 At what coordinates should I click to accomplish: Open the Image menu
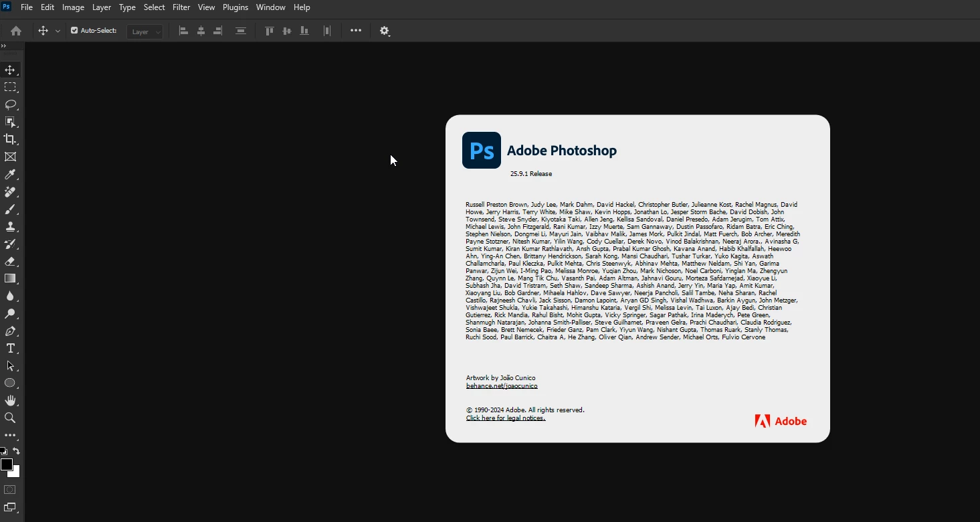coord(73,7)
